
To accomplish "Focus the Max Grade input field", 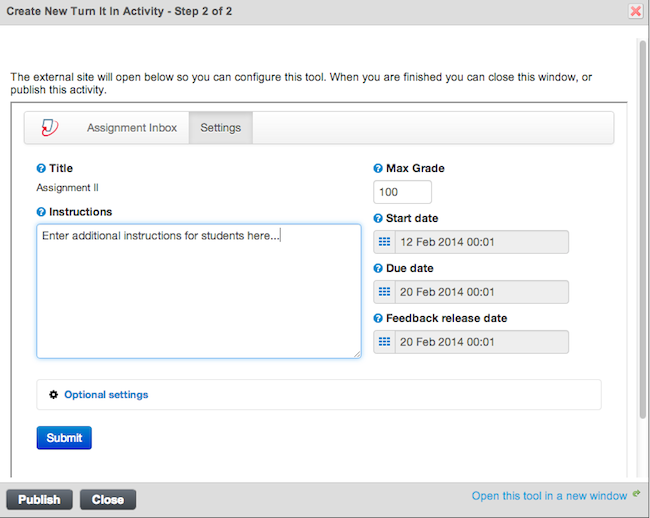I will 403,192.
